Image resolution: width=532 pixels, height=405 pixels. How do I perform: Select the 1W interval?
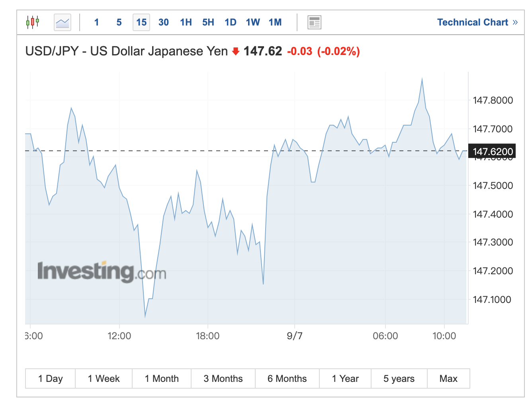tap(252, 22)
